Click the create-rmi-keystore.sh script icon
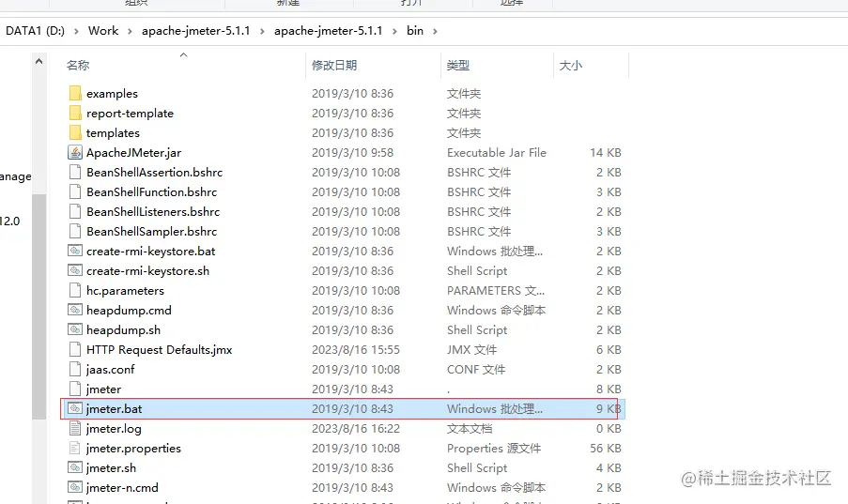 [75, 270]
